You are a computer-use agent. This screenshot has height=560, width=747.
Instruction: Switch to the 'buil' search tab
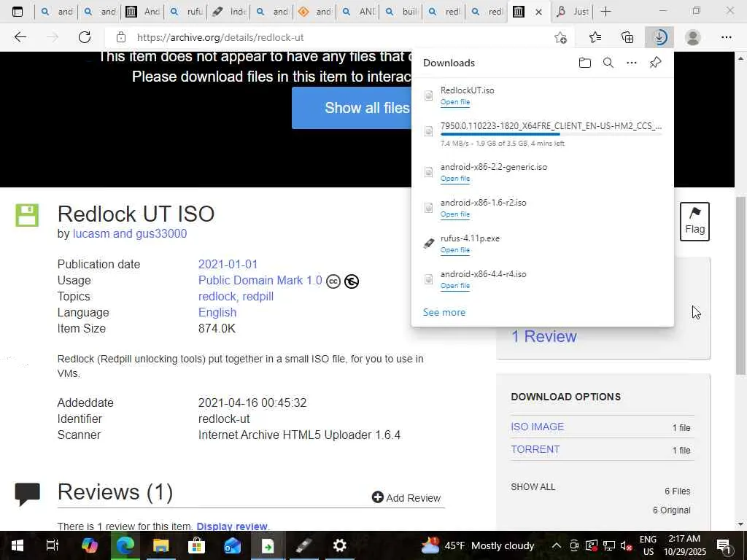pyautogui.click(x=400, y=12)
